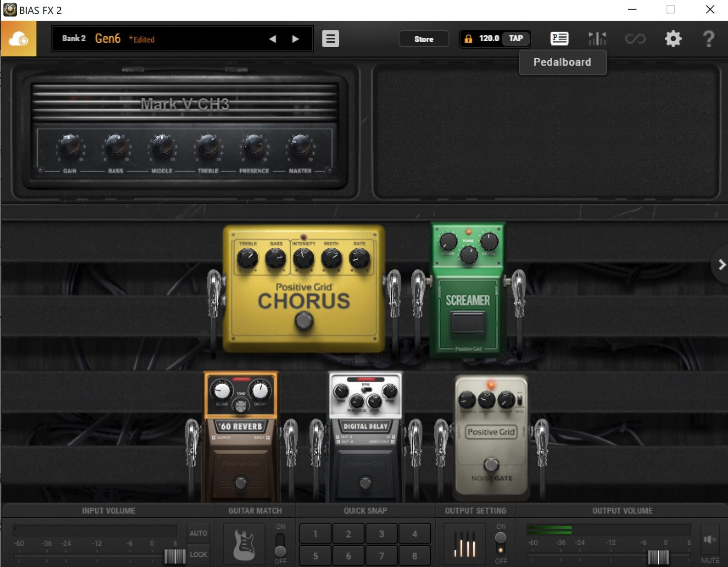This screenshot has width=728, height=567.
Task: Go to previous preset arrow
Action: coord(272,39)
